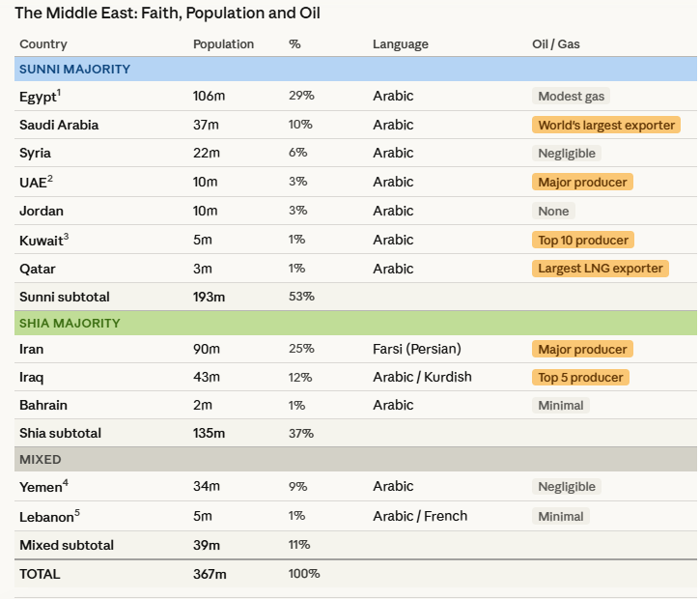Click the Top 5 producer badge for Iraq
Viewport: 700px width, 599px height.
coord(580,378)
